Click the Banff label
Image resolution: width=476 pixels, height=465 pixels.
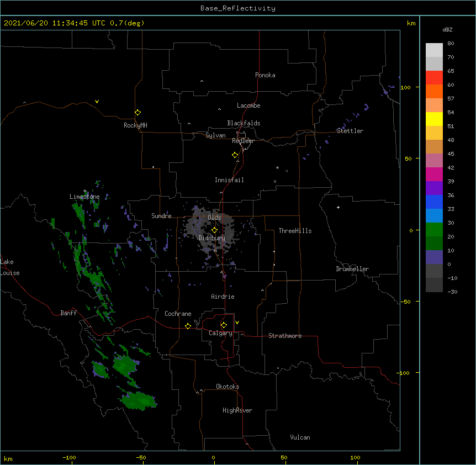pyautogui.click(x=68, y=313)
